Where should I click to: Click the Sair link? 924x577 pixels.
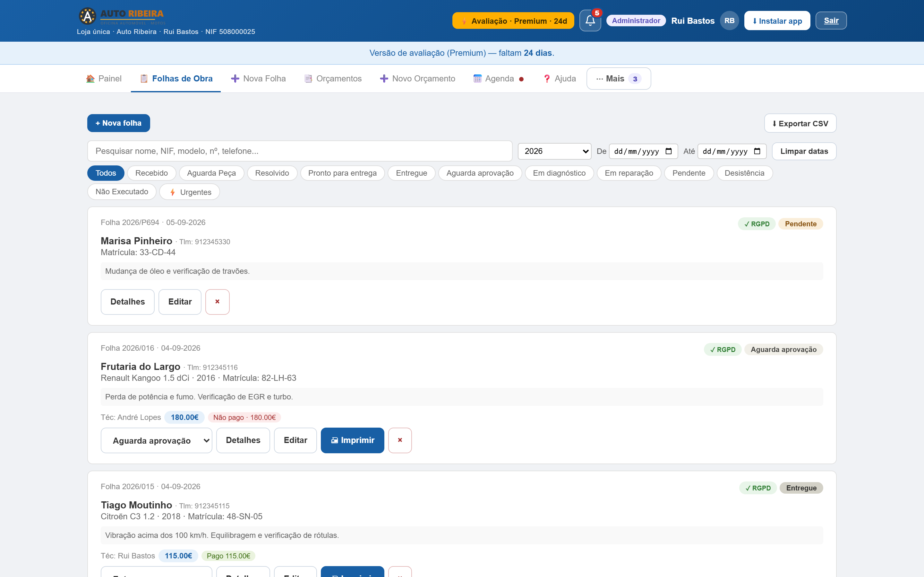(831, 21)
